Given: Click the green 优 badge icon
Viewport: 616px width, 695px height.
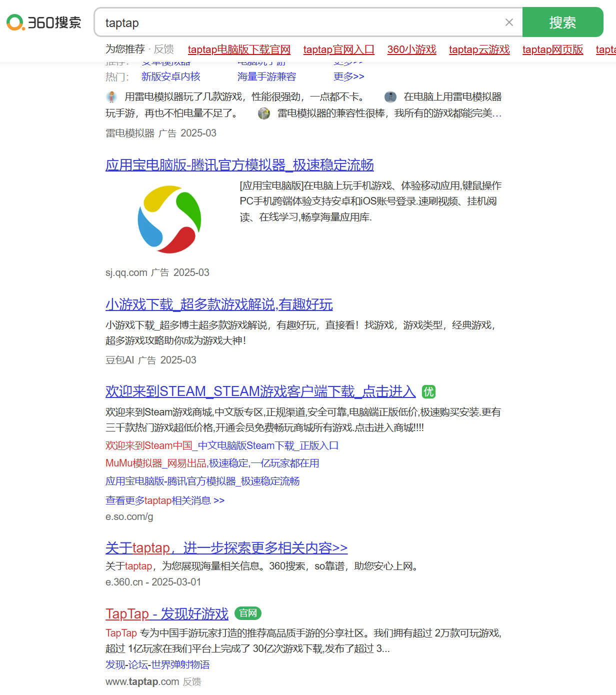Looking at the screenshot, I should (x=428, y=391).
